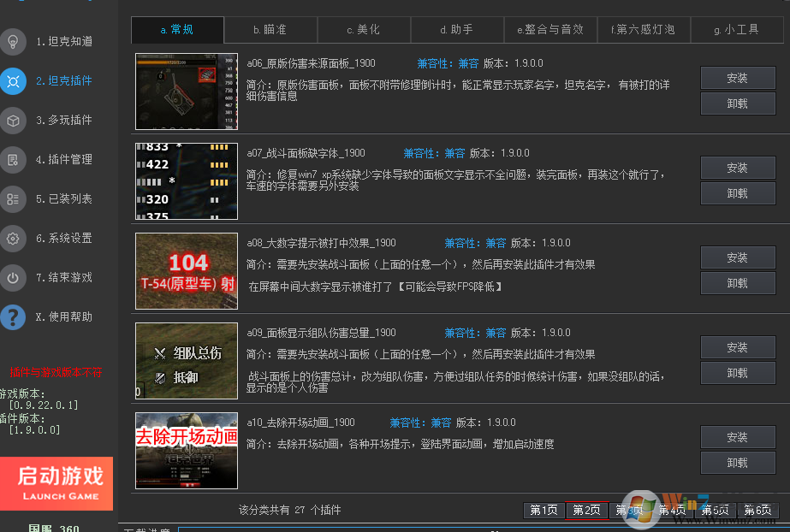Click the red "启动游戏" launch button
Screen dimensions: 790x532
tap(56, 483)
